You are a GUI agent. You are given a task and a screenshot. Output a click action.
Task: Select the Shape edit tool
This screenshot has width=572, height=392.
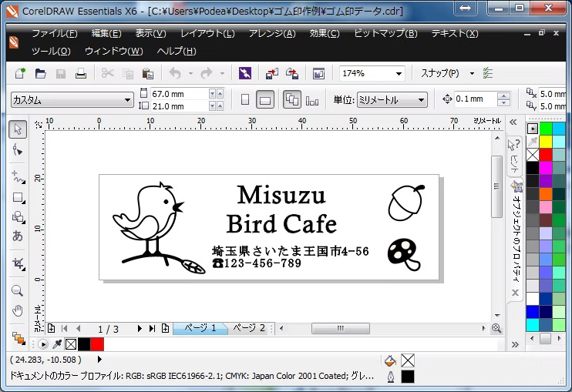[18, 149]
